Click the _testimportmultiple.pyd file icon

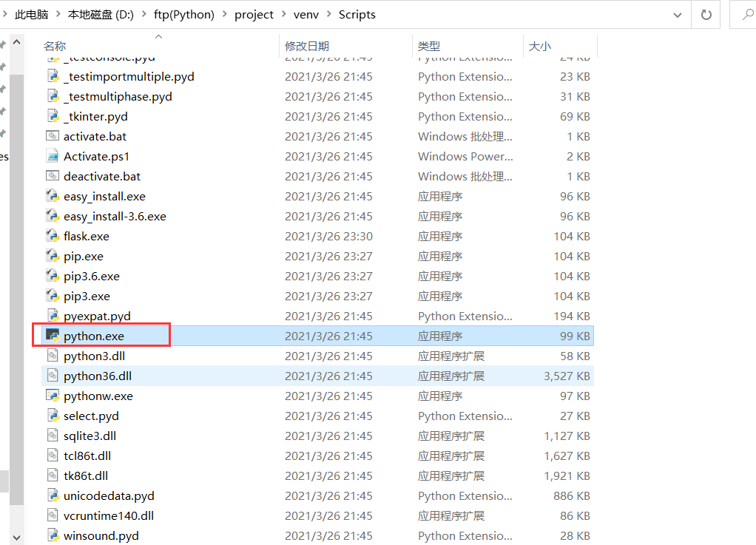[x=53, y=76]
